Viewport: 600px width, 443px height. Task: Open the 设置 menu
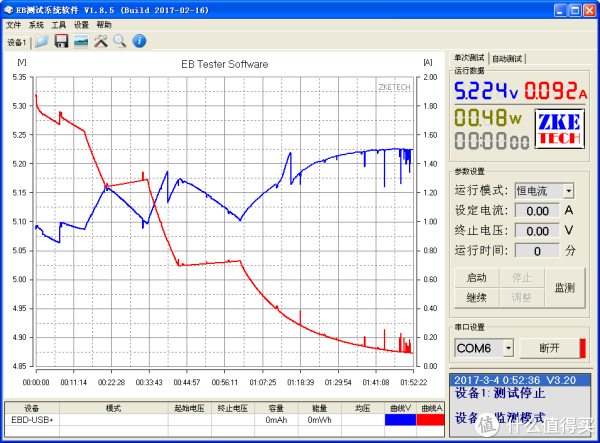[x=81, y=25]
